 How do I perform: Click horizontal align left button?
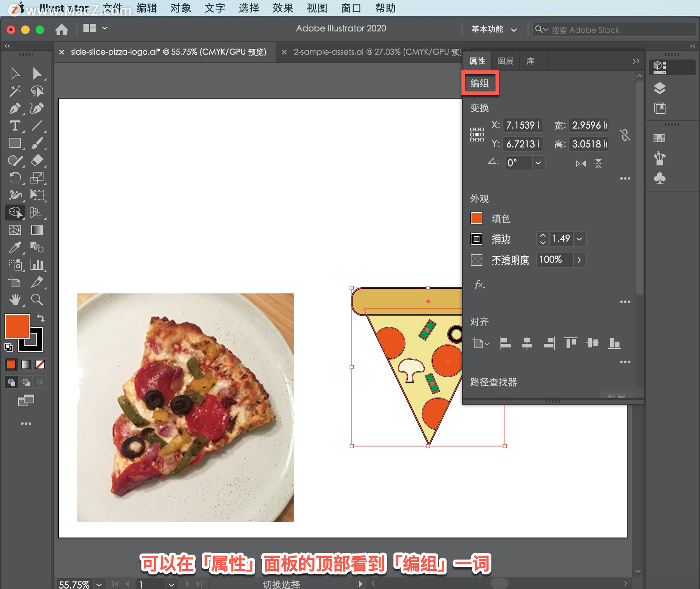[x=505, y=343]
